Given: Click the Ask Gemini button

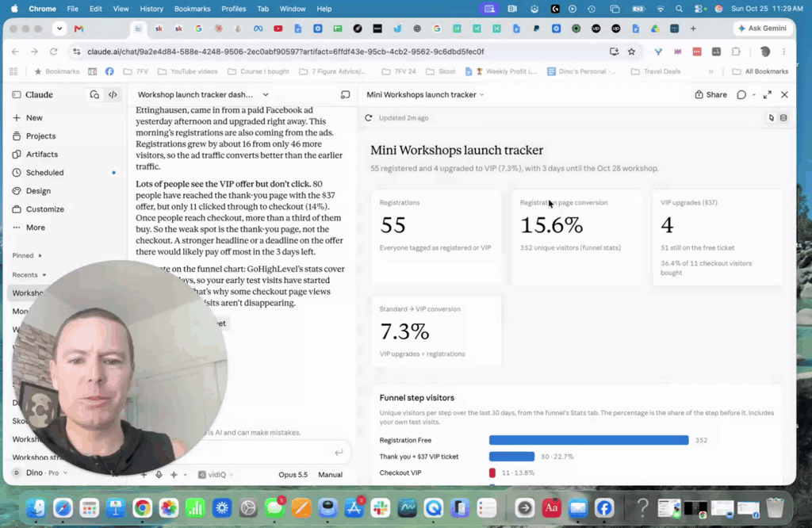Looking at the screenshot, I should (762, 29).
